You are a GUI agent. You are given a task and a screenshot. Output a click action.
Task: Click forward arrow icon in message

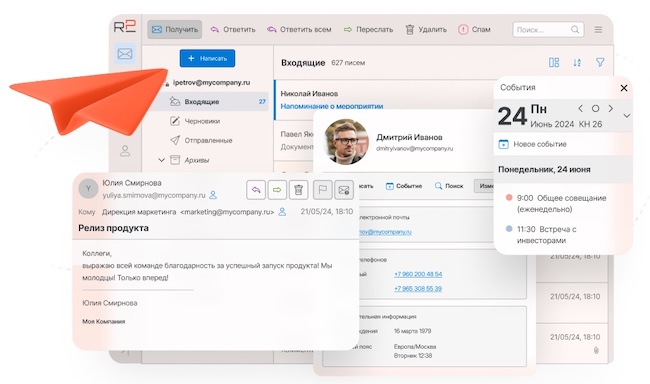(277, 190)
